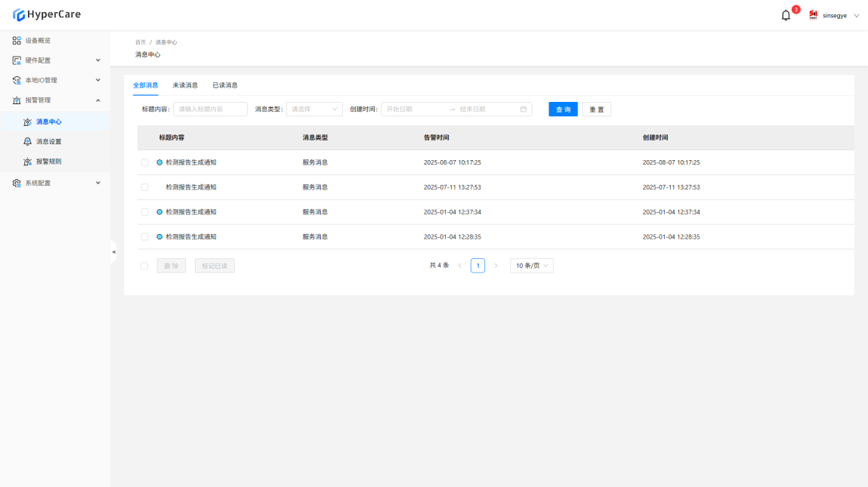This screenshot has height=487, width=868.
Task: Open the 10 条/页 page size dropdown
Action: click(532, 266)
